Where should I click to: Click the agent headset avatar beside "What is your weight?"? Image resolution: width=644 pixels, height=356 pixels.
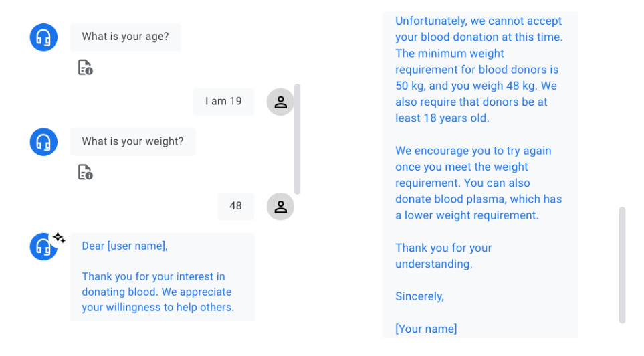point(43,142)
